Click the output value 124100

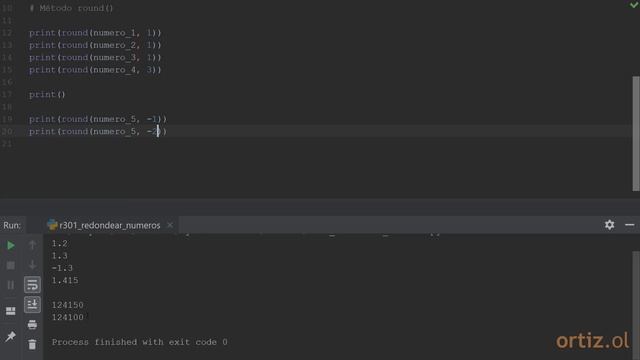pos(67,317)
